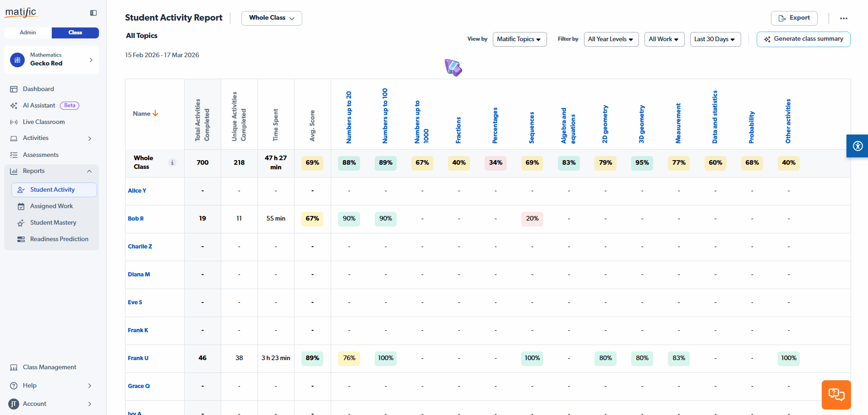Click the info icon next to Whole Class
Image resolution: width=868 pixels, height=415 pixels.
pyautogui.click(x=172, y=162)
